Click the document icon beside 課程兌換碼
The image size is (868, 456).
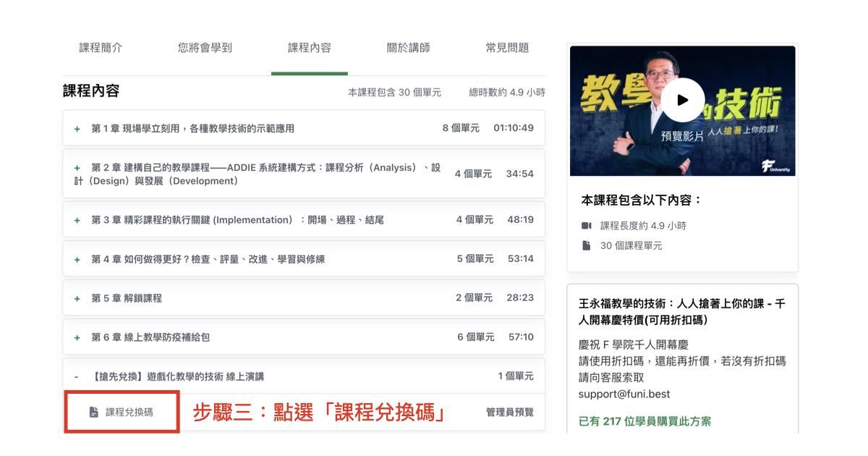[93, 412]
